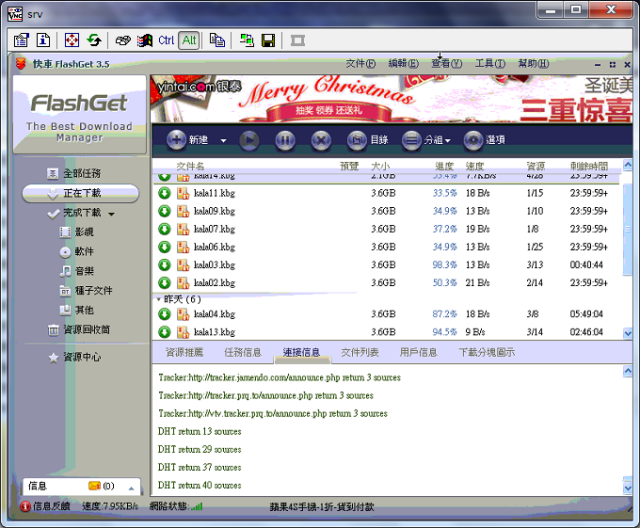Click the VNC refresh screen icon
The image size is (640, 528).
pos(94,40)
